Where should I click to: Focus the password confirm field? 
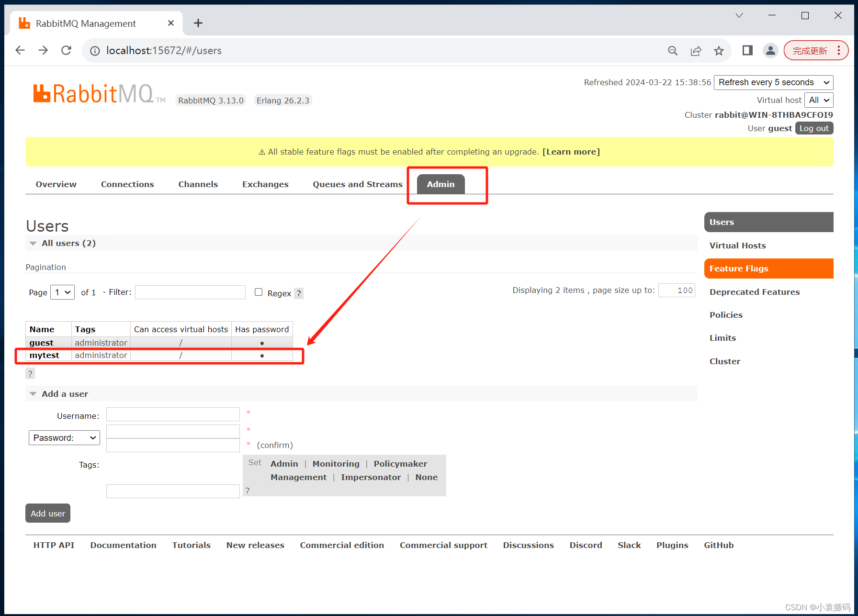173,445
